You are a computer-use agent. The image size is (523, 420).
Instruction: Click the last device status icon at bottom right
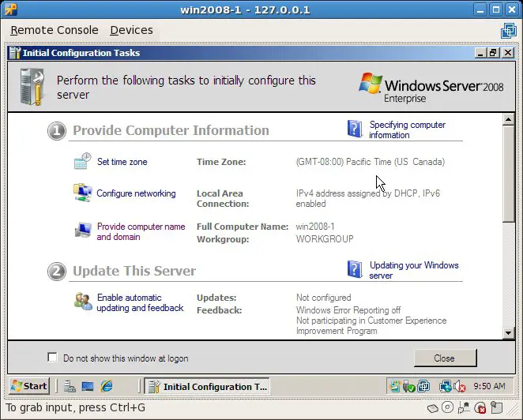pyautogui.click(x=496, y=407)
